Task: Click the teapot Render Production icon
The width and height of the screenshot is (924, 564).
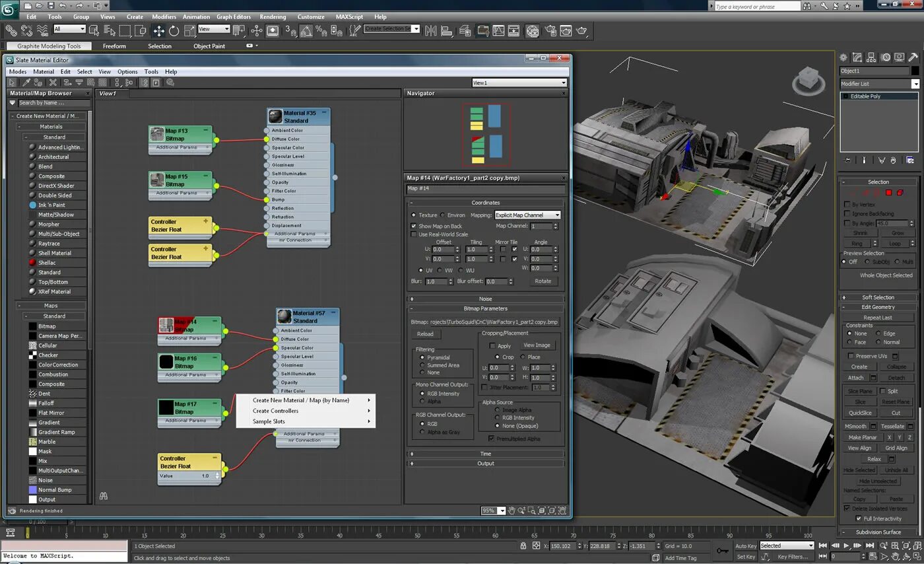Action: pos(581,30)
